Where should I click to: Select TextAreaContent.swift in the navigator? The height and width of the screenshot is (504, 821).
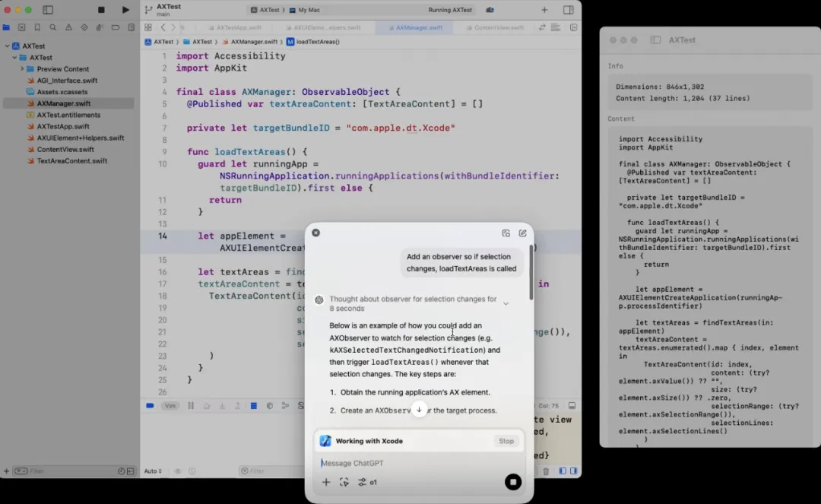pos(71,161)
